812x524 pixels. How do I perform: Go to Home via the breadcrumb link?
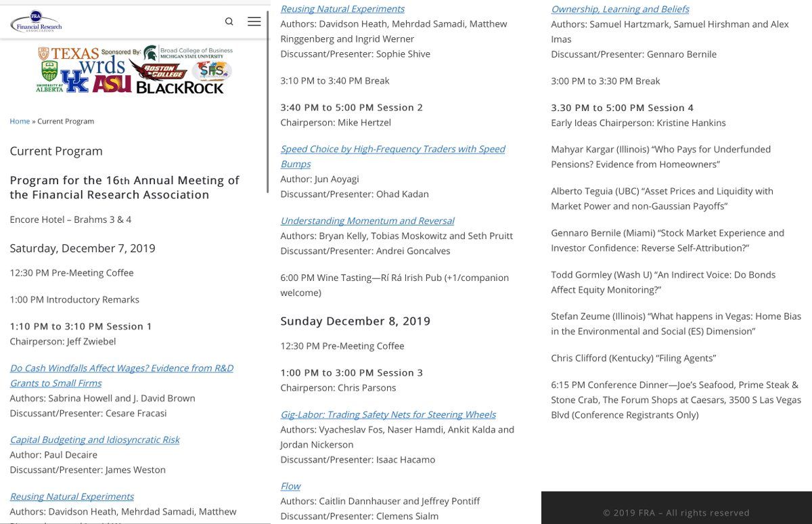coord(20,121)
